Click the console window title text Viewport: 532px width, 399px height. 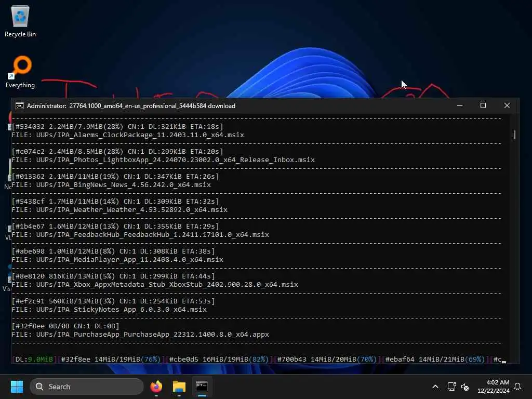(x=131, y=106)
